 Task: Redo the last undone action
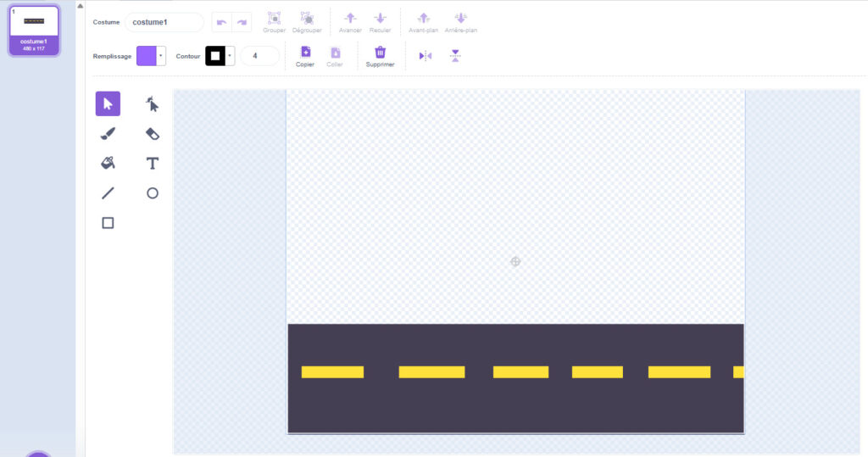[x=242, y=22]
